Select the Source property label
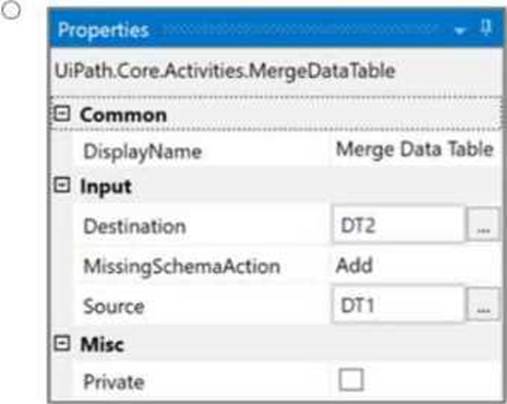This screenshot has width=507, height=404. coord(114,306)
